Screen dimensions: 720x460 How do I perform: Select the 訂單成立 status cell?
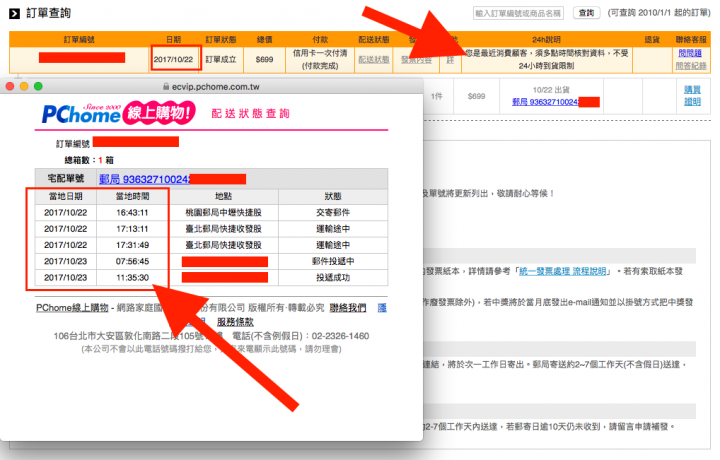(221, 60)
